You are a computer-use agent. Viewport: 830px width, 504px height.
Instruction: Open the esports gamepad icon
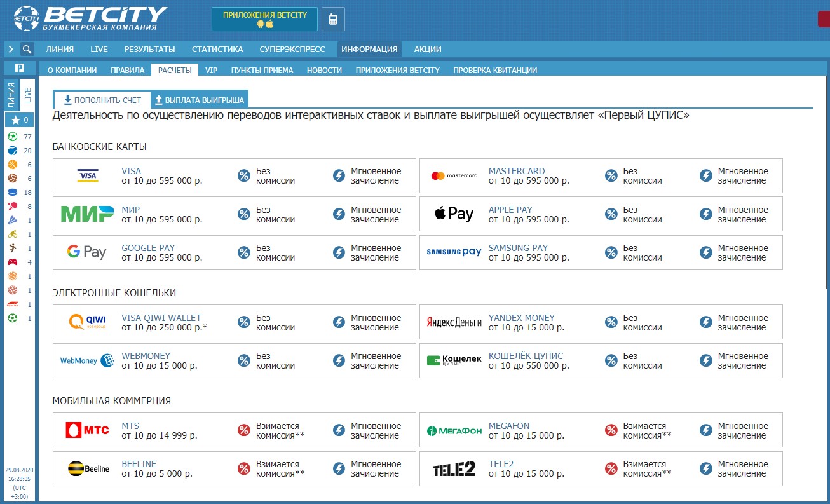[13, 262]
